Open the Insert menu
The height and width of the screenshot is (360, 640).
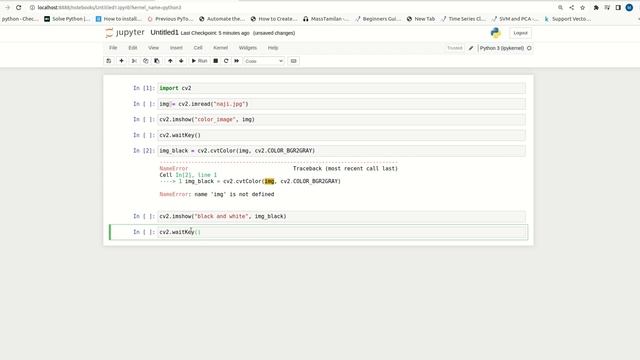[176, 48]
